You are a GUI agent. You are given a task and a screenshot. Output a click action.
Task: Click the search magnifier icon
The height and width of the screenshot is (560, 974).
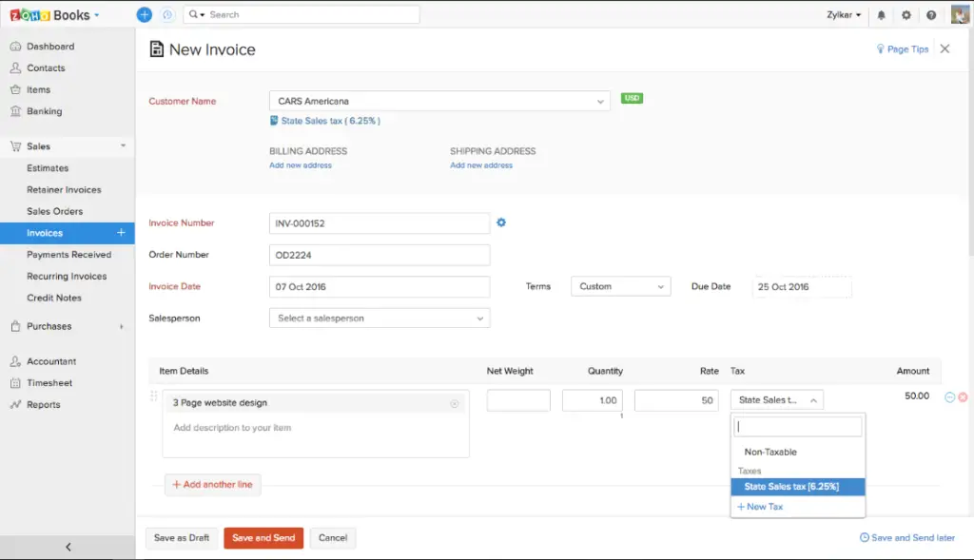(x=194, y=14)
